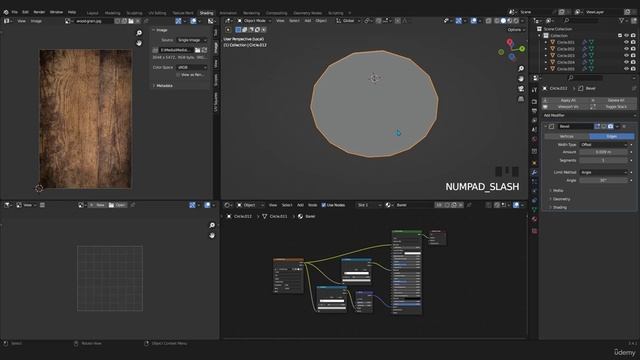
Task: Click viewport camera view icon
Action: click(x=521, y=89)
